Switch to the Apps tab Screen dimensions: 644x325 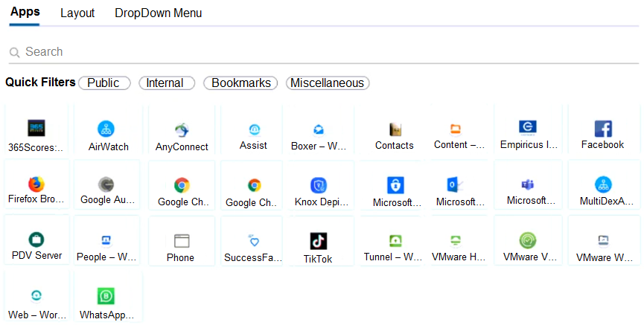coord(25,12)
